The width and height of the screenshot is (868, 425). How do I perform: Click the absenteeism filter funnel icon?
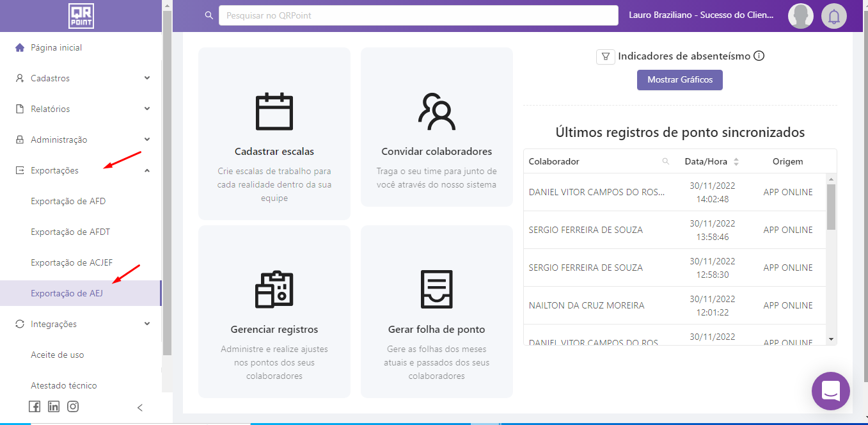[x=605, y=56]
